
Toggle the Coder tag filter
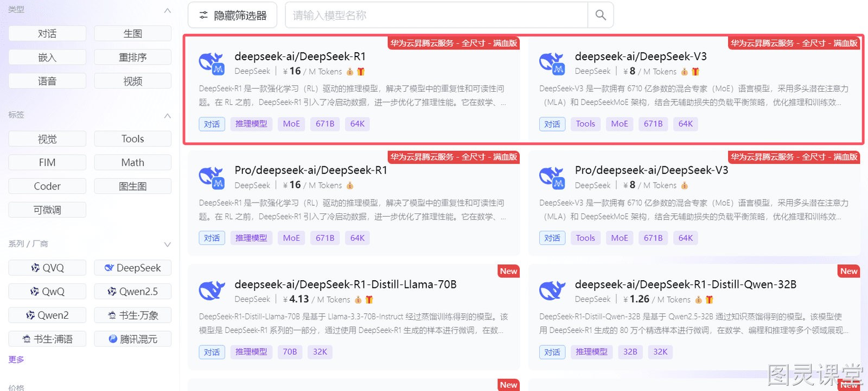pyautogui.click(x=47, y=186)
